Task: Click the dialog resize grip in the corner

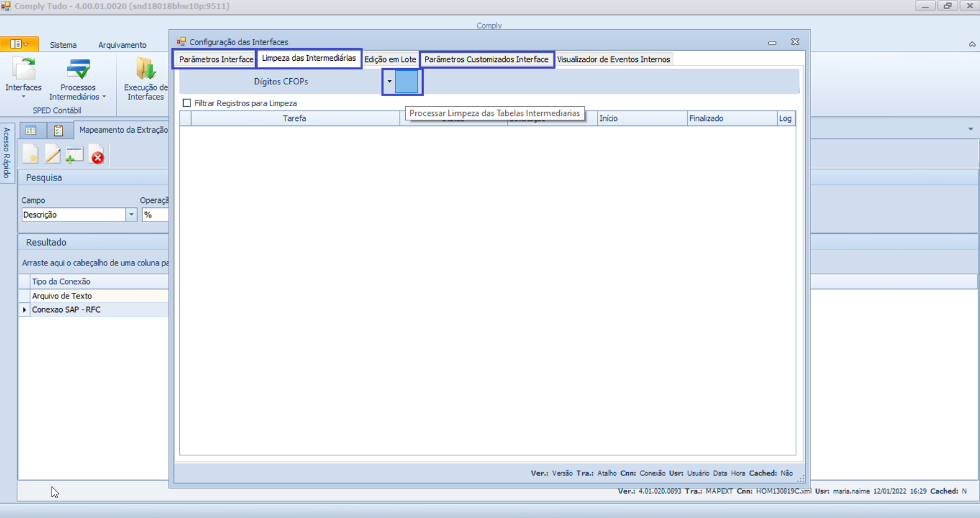Action: pos(801,478)
